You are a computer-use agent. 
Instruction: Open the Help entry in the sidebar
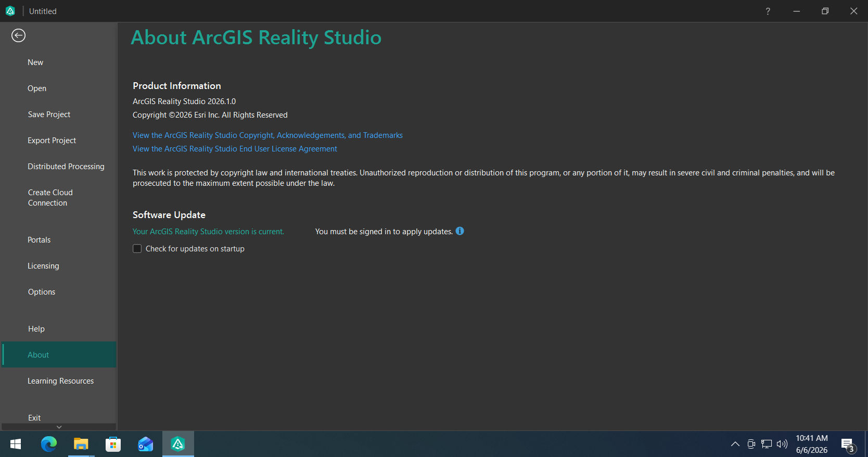(36, 329)
